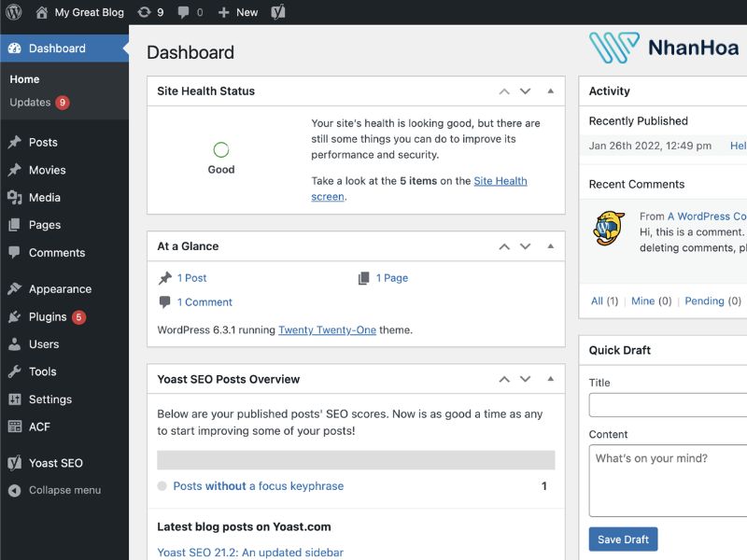This screenshot has height=560, width=747.
Task: Click the Quick Draft Title field
Action: pos(668,405)
